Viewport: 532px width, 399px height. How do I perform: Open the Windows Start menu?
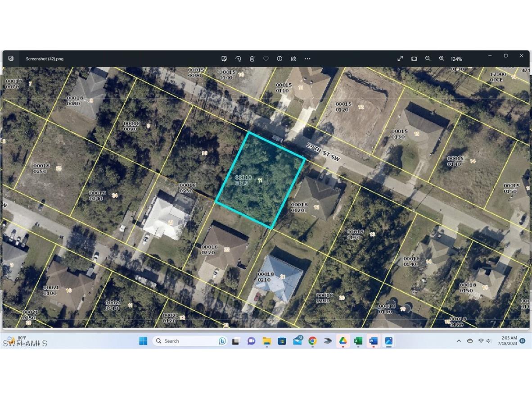coord(143,341)
